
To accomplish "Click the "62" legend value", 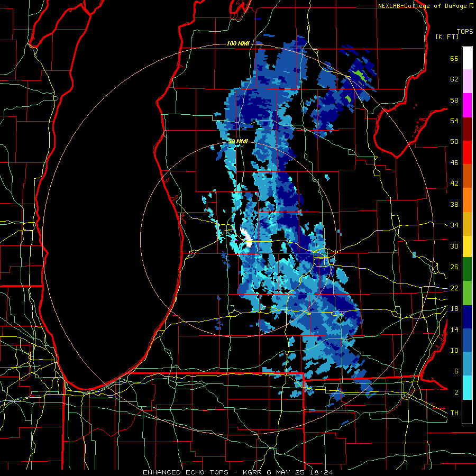I will [454, 79].
